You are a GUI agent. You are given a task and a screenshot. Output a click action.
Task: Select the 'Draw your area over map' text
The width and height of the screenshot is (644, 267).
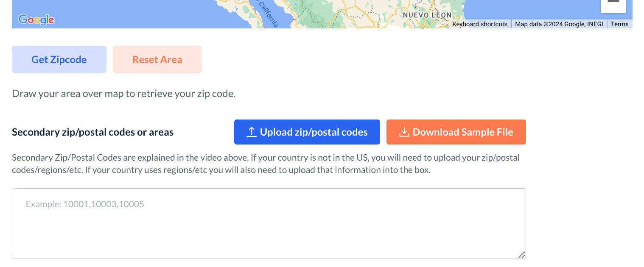pos(123,94)
